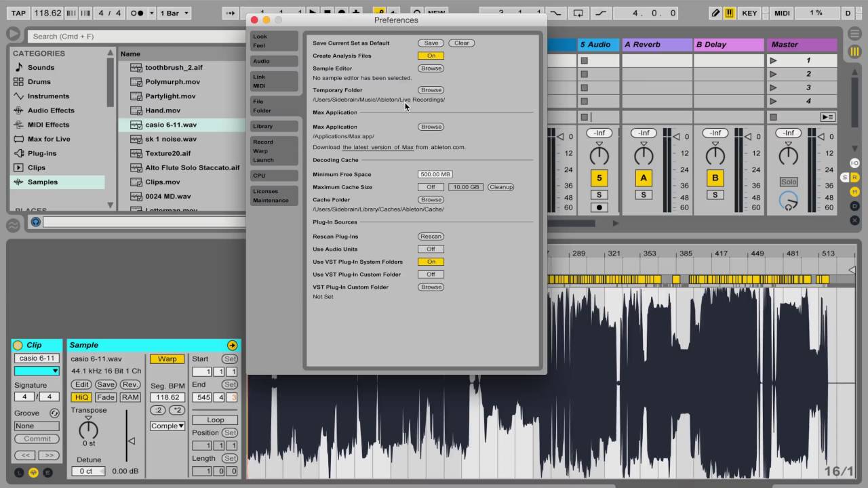This screenshot has height=488, width=868.
Task: Open the 1 Bar quantization dropdown
Action: coord(175,13)
